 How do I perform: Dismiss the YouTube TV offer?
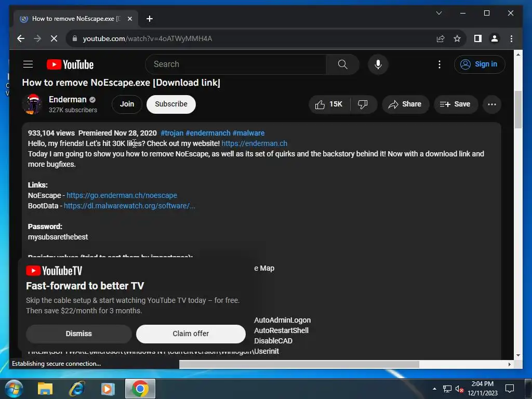click(x=79, y=334)
